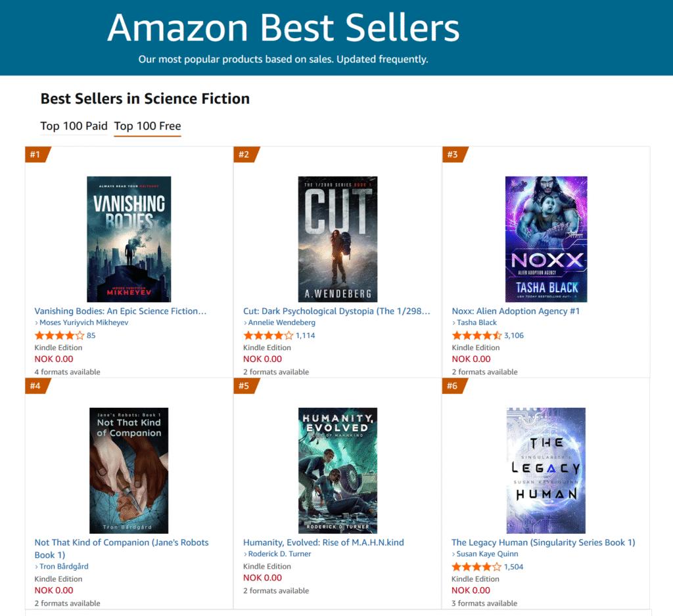Open the 3,106 reviews count link
The image size is (673, 616).
[514, 336]
